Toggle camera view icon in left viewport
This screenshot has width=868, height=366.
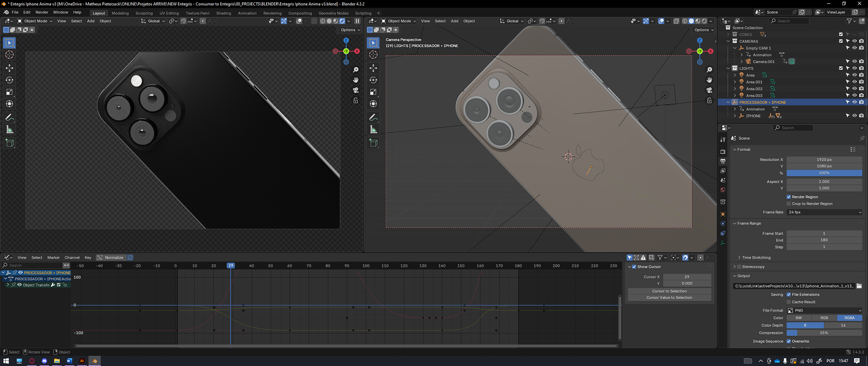pyautogui.click(x=356, y=90)
